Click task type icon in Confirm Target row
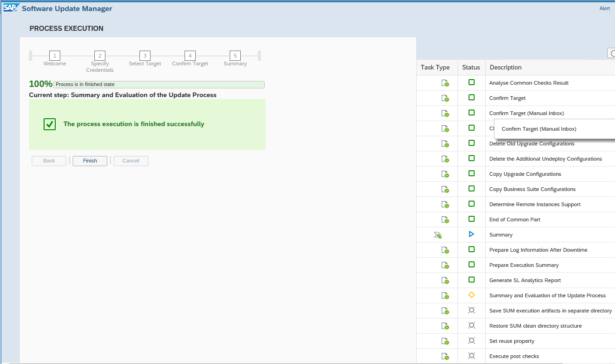The width and height of the screenshot is (615, 364). pos(445,98)
